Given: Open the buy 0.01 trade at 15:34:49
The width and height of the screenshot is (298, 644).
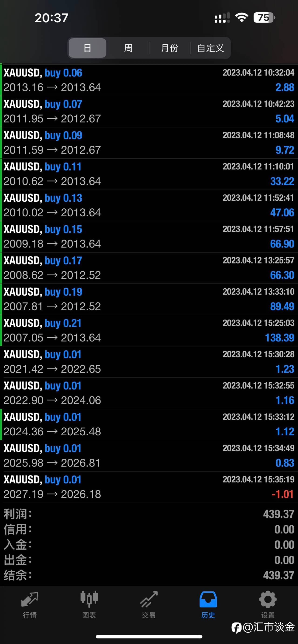Looking at the screenshot, I should click(149, 456).
